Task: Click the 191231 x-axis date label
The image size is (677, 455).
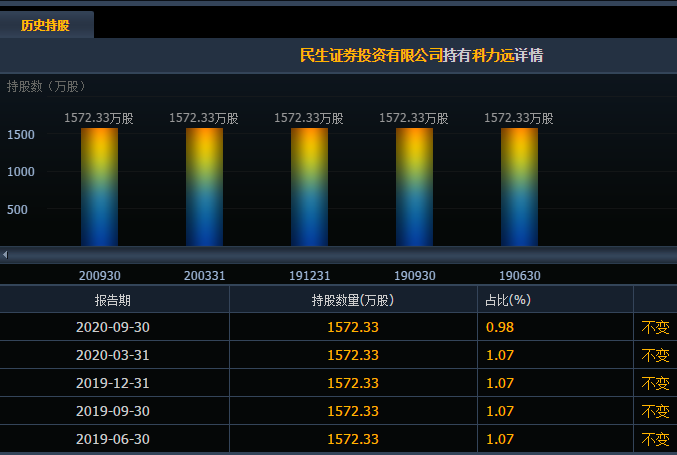Action: point(310,275)
